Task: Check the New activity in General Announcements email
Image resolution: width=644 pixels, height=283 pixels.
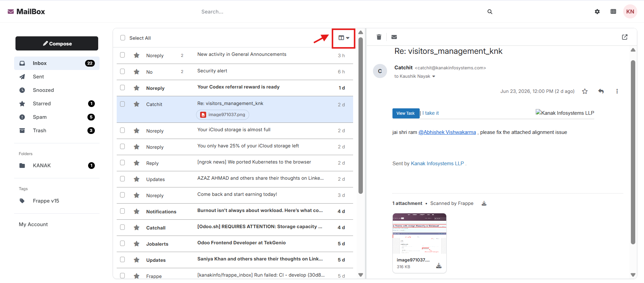Action: click(122, 55)
